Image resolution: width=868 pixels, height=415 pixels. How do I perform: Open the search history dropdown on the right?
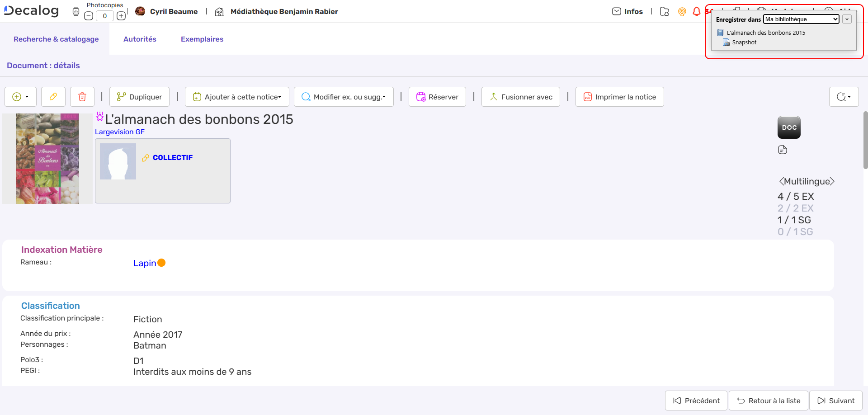(844, 96)
